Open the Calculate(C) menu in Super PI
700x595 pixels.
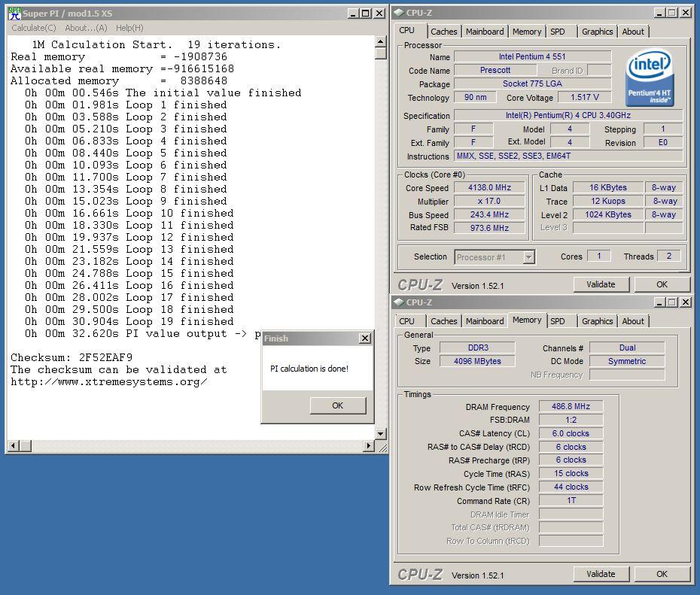tap(33, 28)
